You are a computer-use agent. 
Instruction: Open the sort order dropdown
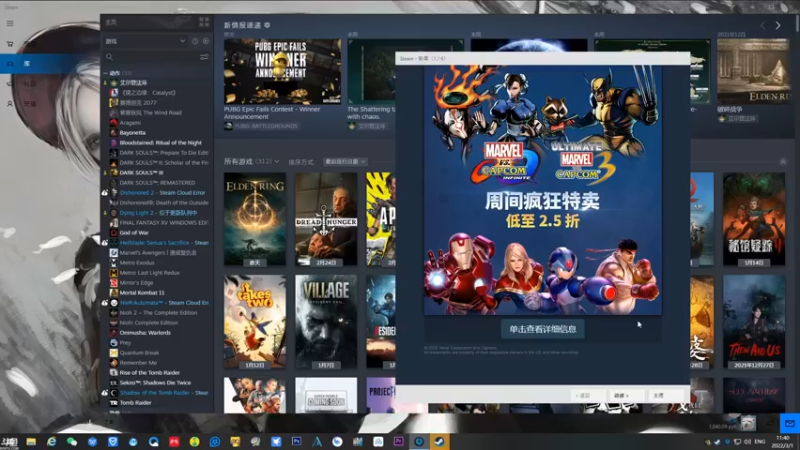click(x=345, y=162)
